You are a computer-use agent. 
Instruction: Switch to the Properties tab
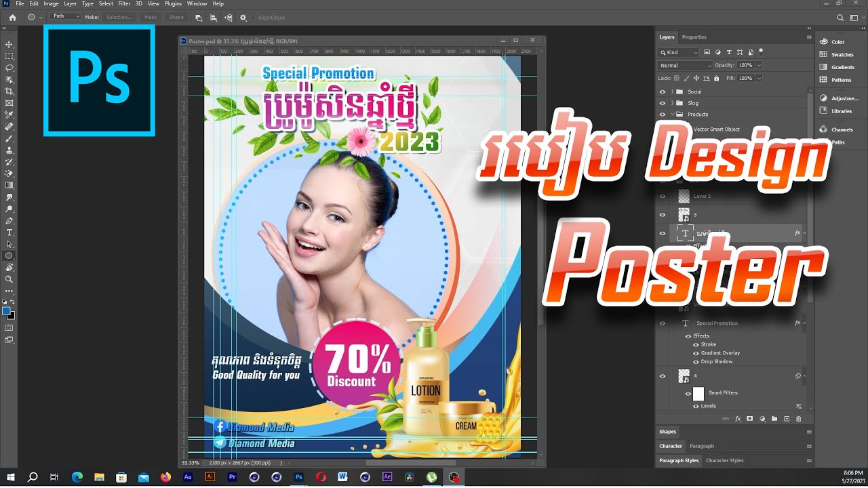(694, 37)
